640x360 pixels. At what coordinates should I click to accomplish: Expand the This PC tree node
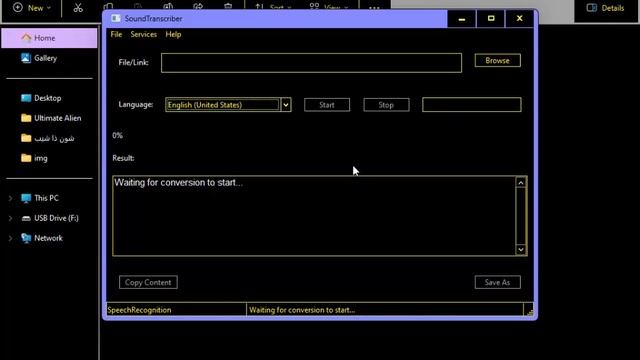click(10, 198)
